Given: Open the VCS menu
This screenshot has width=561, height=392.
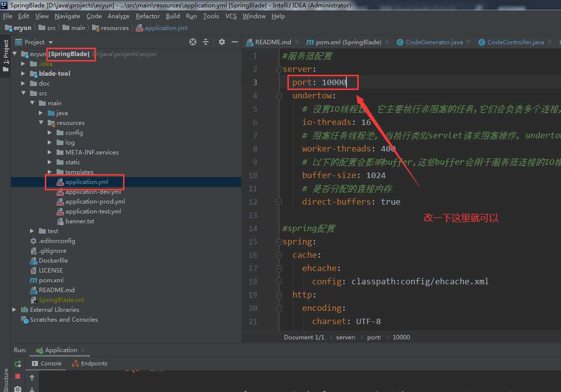Looking at the screenshot, I should (231, 16).
